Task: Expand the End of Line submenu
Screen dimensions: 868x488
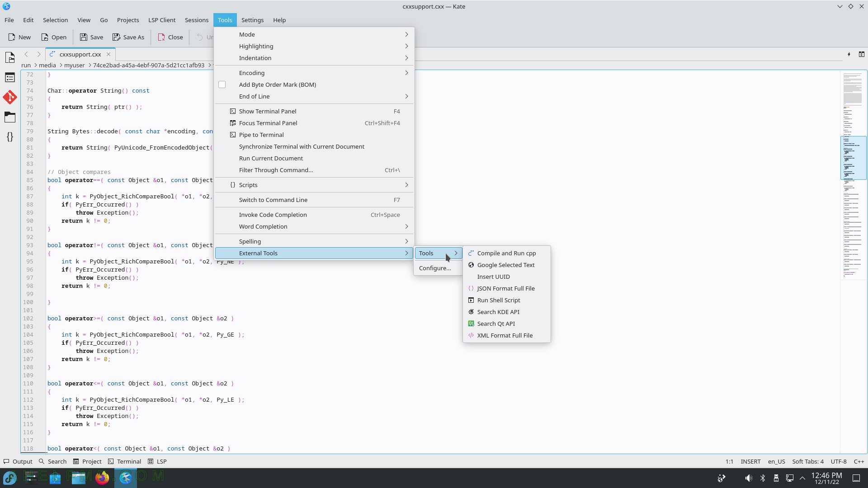Action: (x=314, y=96)
